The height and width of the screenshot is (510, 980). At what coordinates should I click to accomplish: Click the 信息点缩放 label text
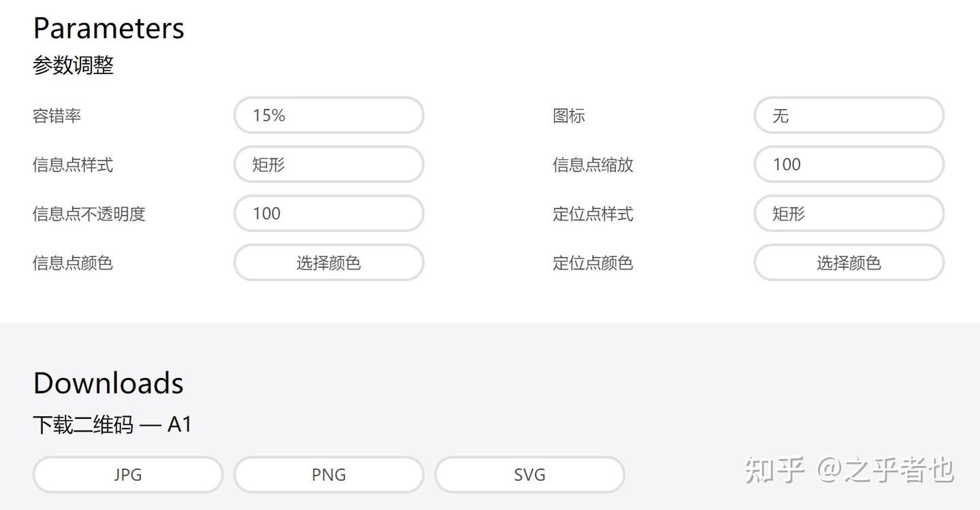[x=593, y=165]
